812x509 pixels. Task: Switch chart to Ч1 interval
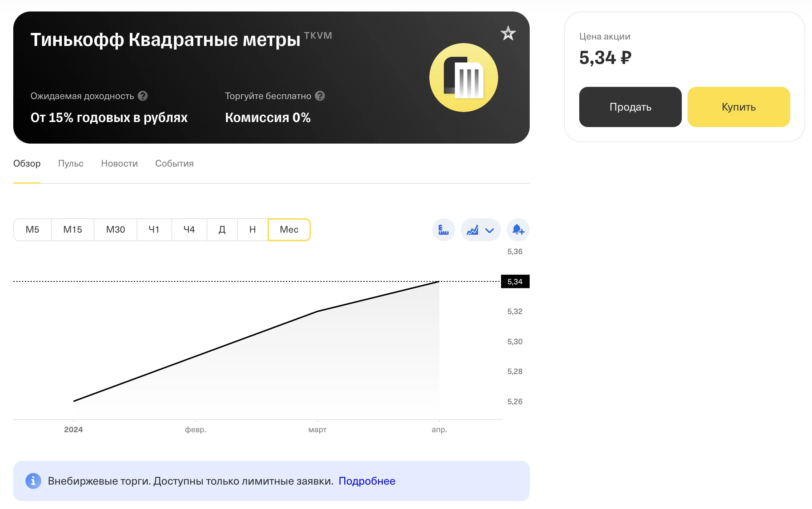coord(154,230)
